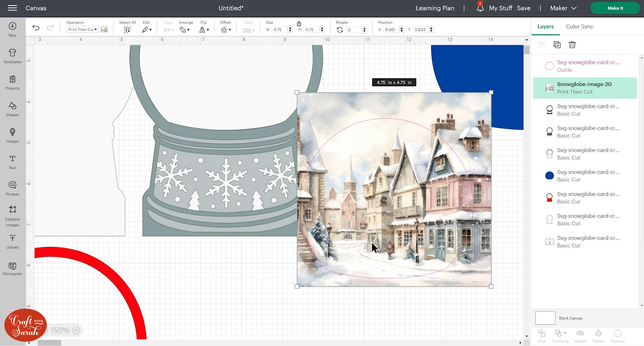Open the hamburger main menu
The height and width of the screenshot is (346, 644).
tap(12, 8)
